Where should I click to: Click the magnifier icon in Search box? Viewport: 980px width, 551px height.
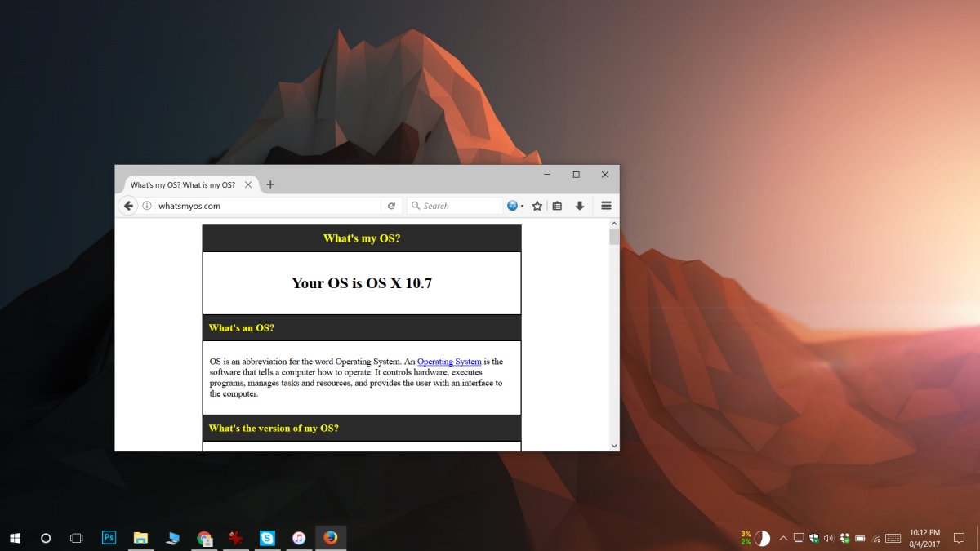click(415, 206)
